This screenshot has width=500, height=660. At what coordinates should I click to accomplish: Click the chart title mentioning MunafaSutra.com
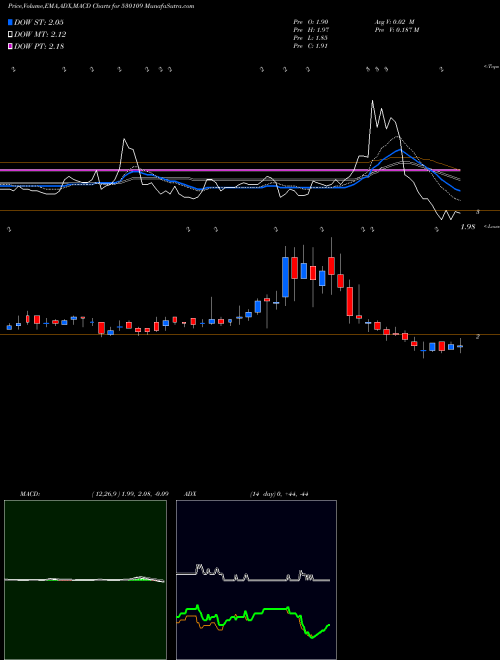pyautogui.click(x=101, y=7)
